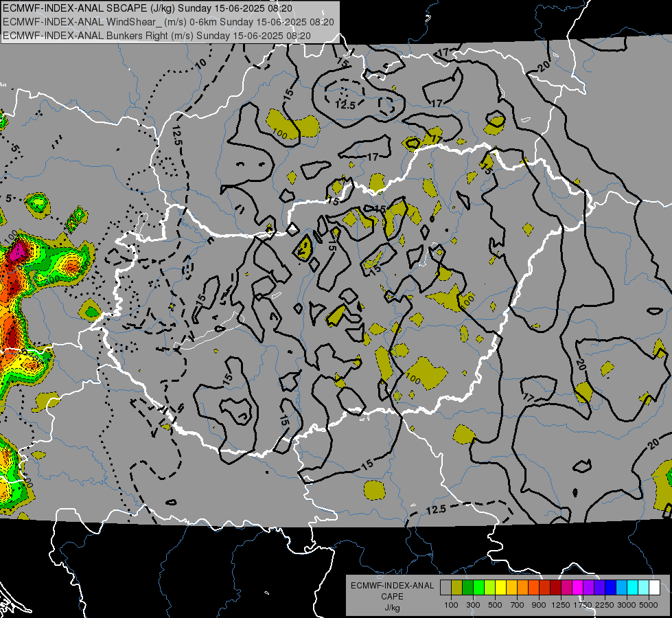Click the white legend swatch

654,588
